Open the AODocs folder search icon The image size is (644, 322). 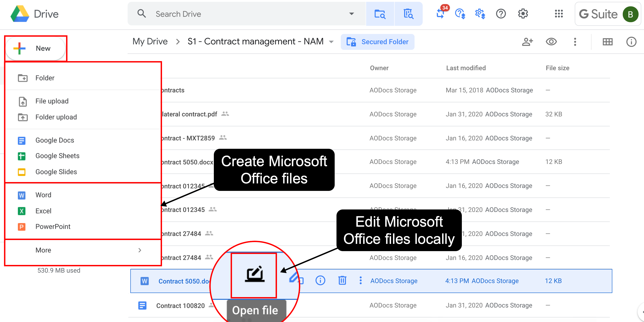pyautogui.click(x=380, y=14)
